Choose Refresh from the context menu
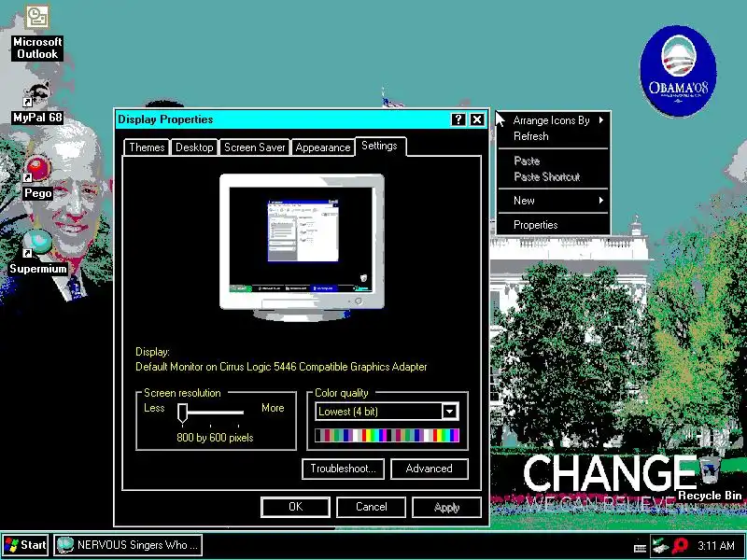Screen dimensions: 747x560 [553, 136]
